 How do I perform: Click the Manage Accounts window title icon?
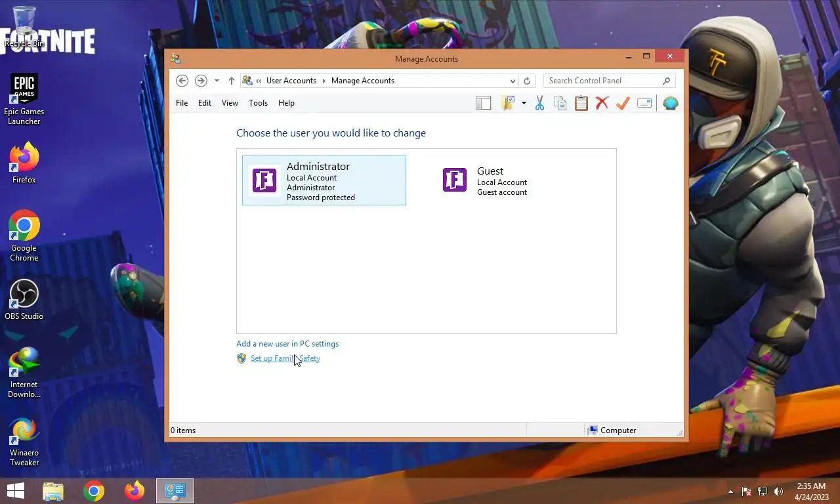pos(176,58)
